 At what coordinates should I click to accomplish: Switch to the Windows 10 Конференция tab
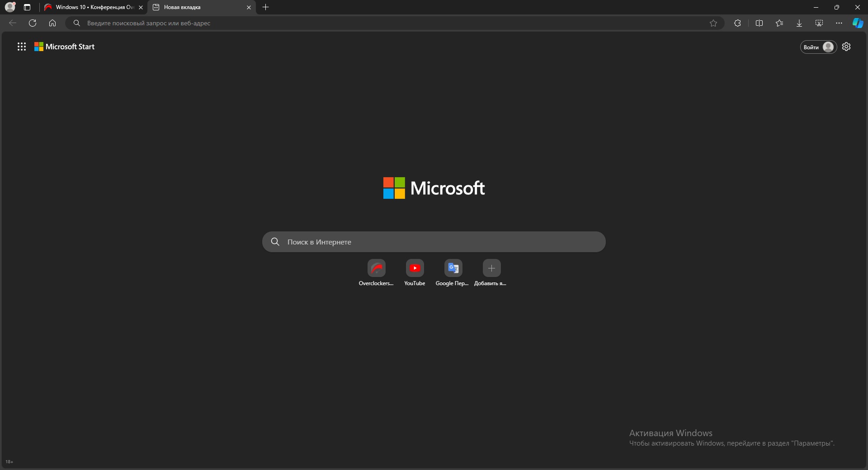point(94,7)
